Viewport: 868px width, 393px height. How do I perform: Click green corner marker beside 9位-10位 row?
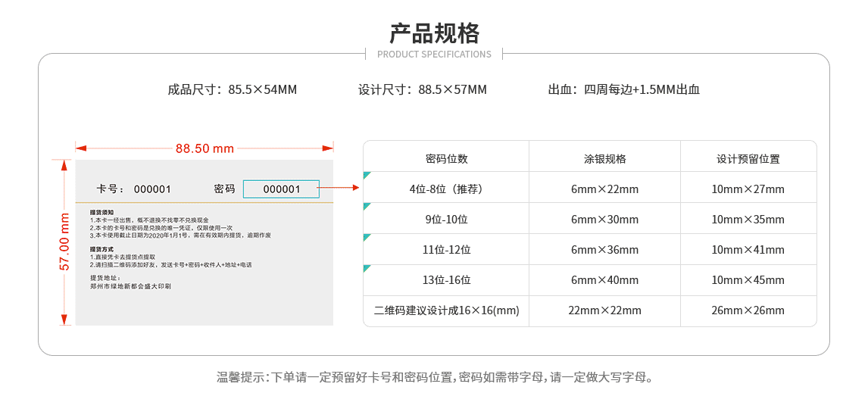367,206
